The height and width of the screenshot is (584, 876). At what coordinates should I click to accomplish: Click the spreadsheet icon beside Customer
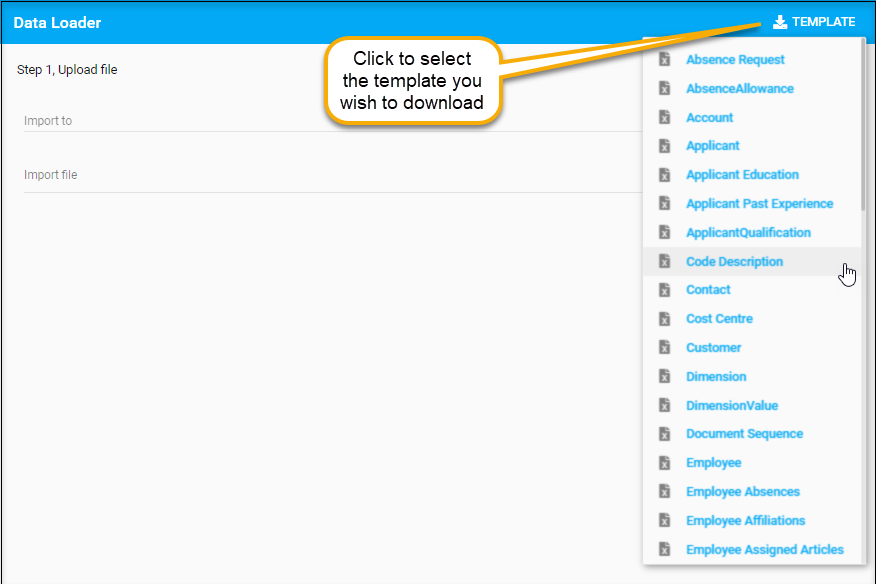(664, 348)
